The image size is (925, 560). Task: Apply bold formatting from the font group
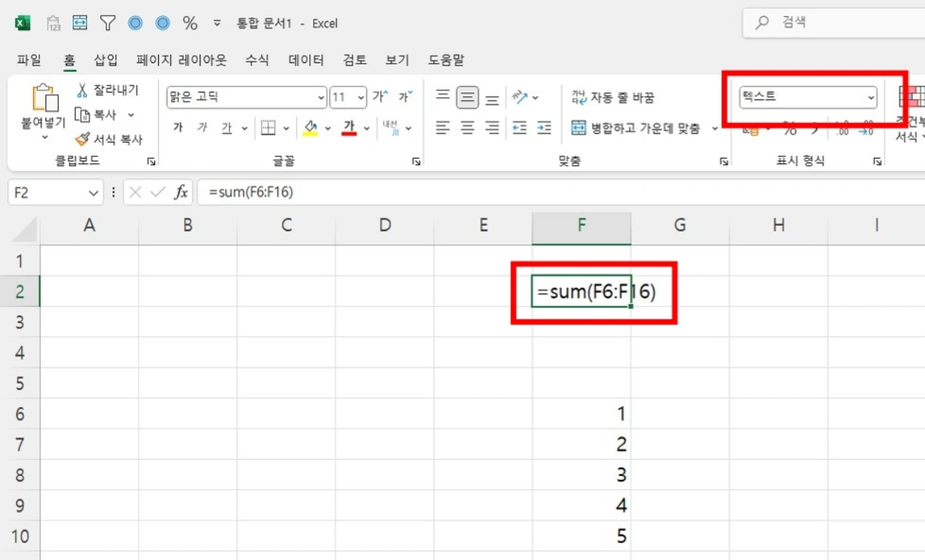coord(178,127)
